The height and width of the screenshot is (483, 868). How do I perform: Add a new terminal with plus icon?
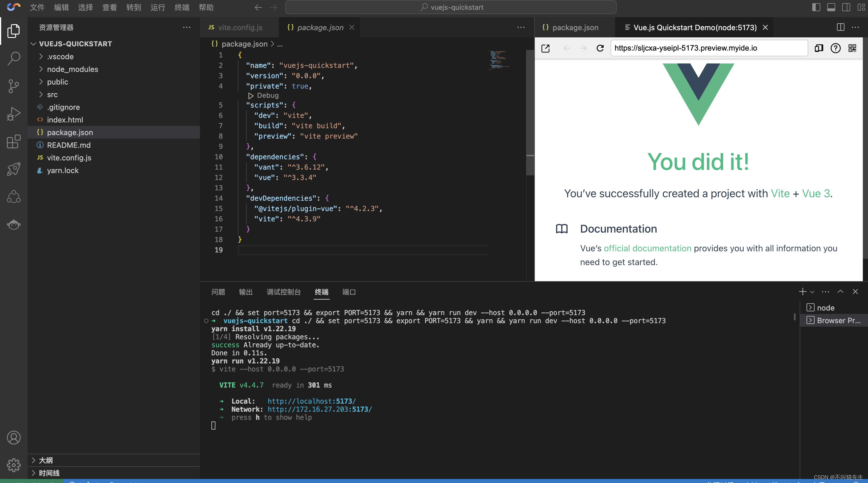click(803, 292)
